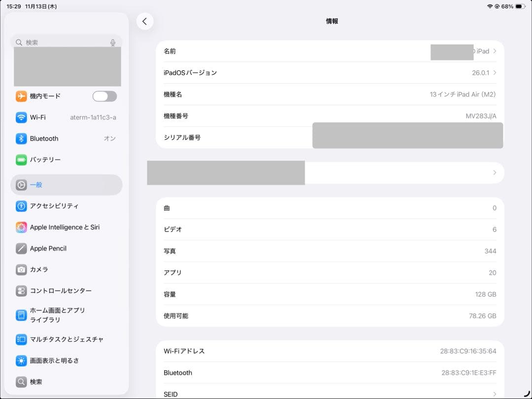Click inside the 検索 search field

(59, 42)
